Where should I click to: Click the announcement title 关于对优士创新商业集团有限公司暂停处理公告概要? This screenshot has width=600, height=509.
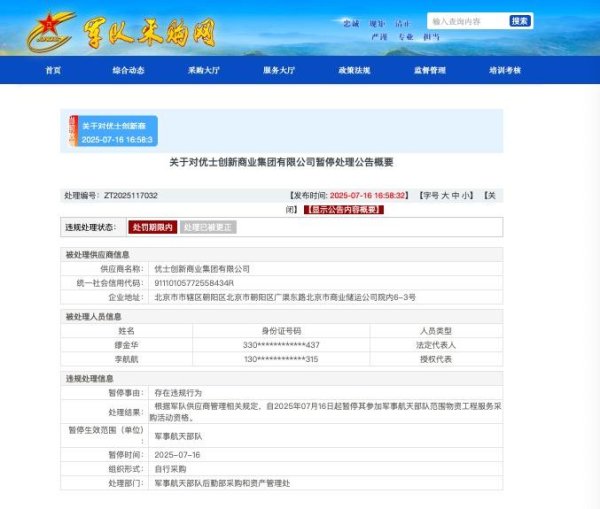281,162
